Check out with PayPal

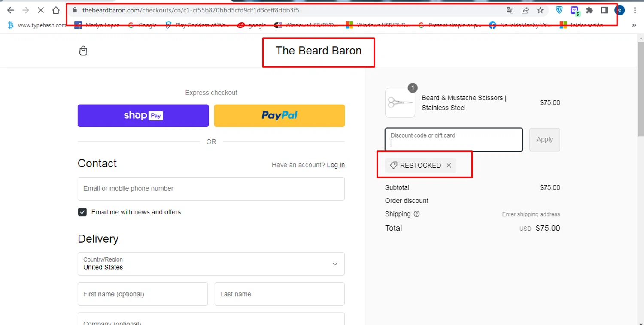[279, 116]
